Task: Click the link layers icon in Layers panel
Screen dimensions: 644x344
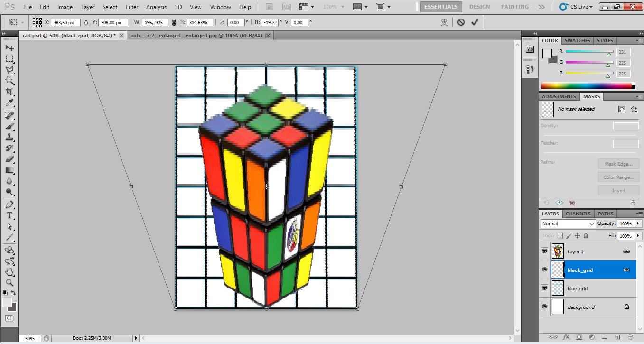Action: point(553,337)
